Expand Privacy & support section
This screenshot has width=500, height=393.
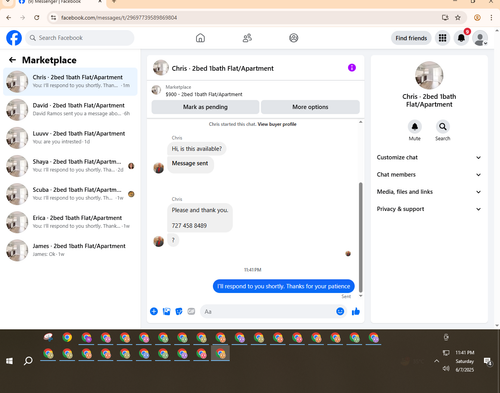(429, 209)
